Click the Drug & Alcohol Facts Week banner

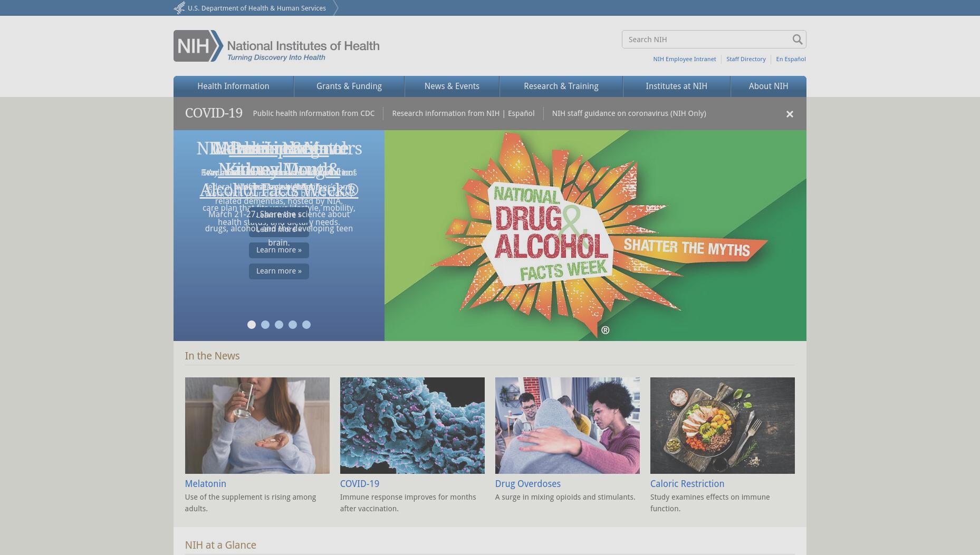pyautogui.click(x=595, y=236)
